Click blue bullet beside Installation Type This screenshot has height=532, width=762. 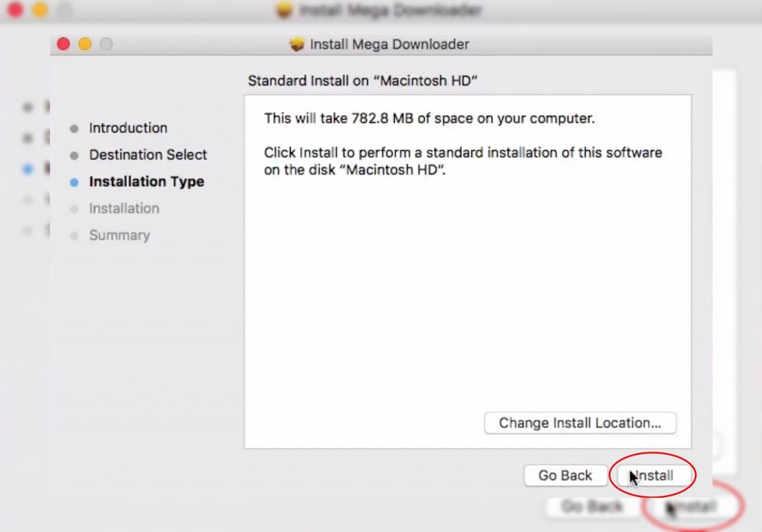tap(74, 182)
